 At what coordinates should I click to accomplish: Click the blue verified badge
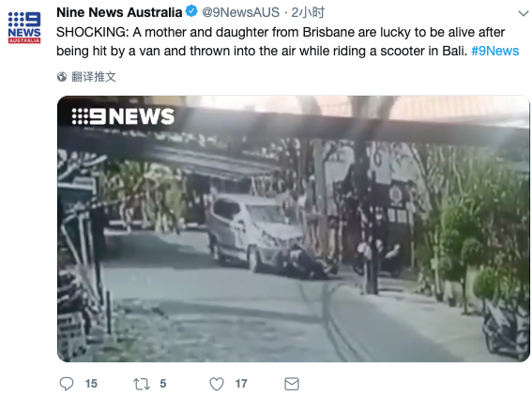click(x=191, y=11)
